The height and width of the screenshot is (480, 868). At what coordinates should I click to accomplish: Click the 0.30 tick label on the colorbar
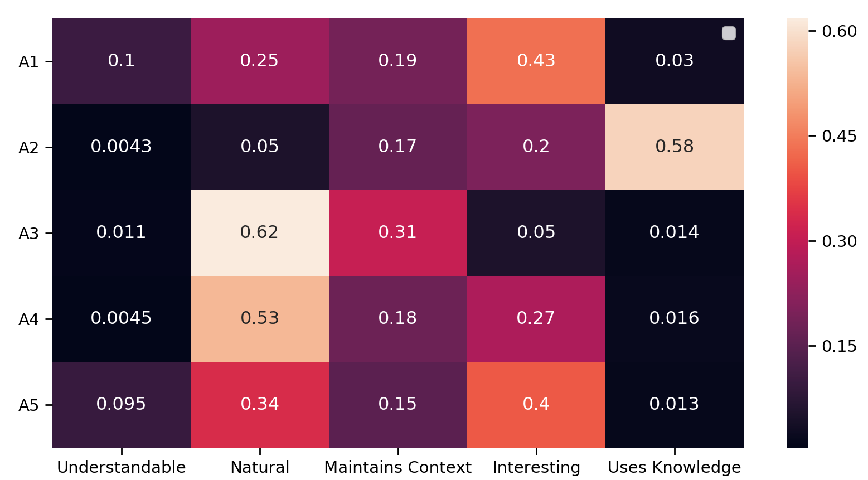(x=839, y=241)
